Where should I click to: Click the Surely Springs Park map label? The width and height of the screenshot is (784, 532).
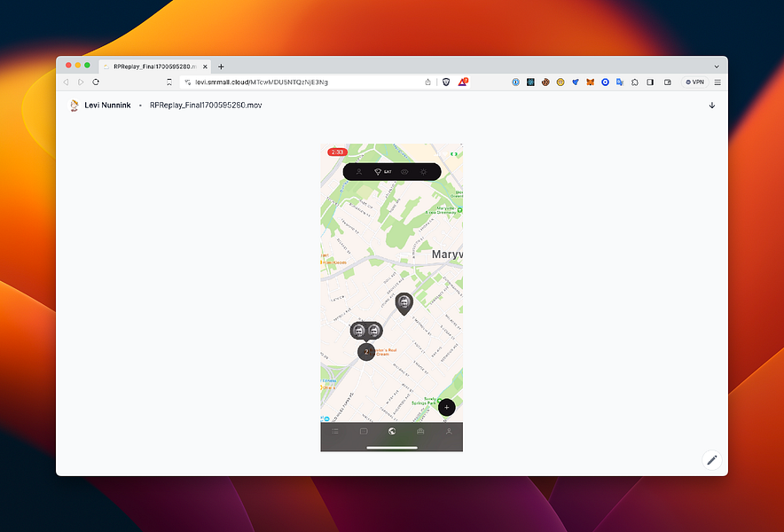coord(424,401)
